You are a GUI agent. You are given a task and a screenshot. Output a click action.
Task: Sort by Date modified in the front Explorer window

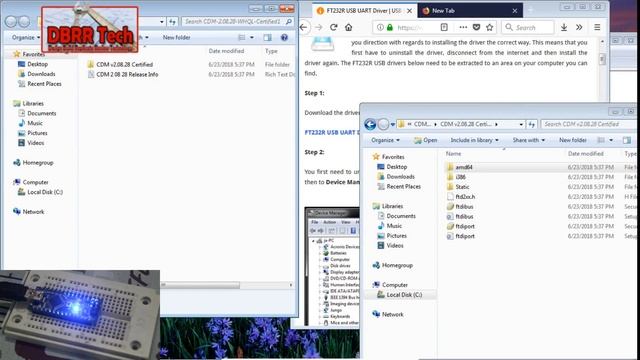585,154
